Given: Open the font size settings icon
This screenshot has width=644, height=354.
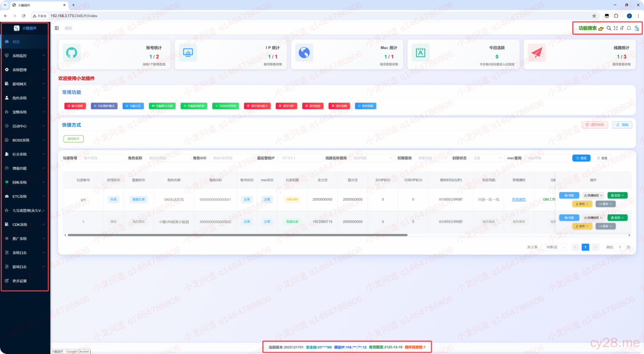Looking at the screenshot, I should [622, 28].
